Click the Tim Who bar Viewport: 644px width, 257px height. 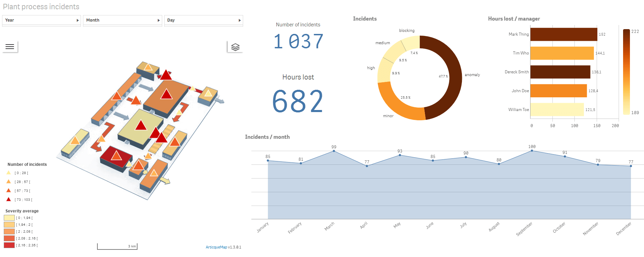562,53
